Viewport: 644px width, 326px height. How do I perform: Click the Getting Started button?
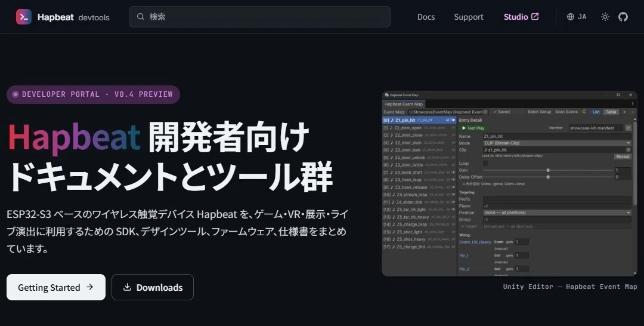click(x=56, y=287)
